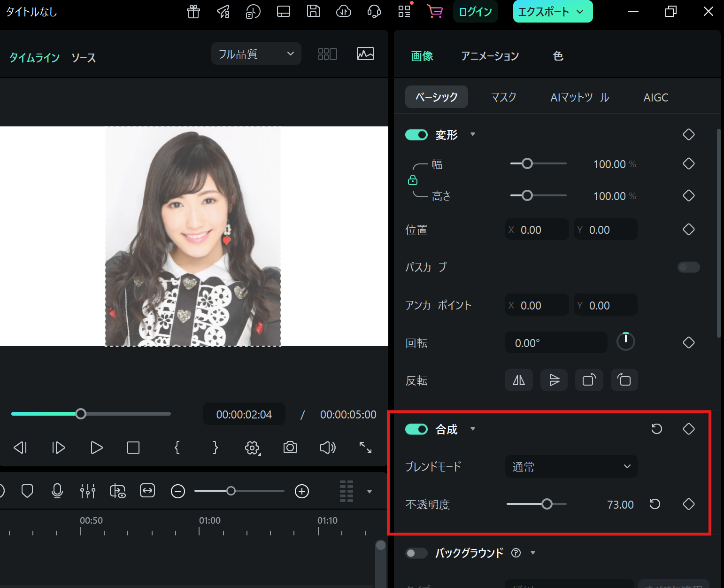724x588 pixels.
Task: Open the cloud download icon
Action: click(344, 11)
